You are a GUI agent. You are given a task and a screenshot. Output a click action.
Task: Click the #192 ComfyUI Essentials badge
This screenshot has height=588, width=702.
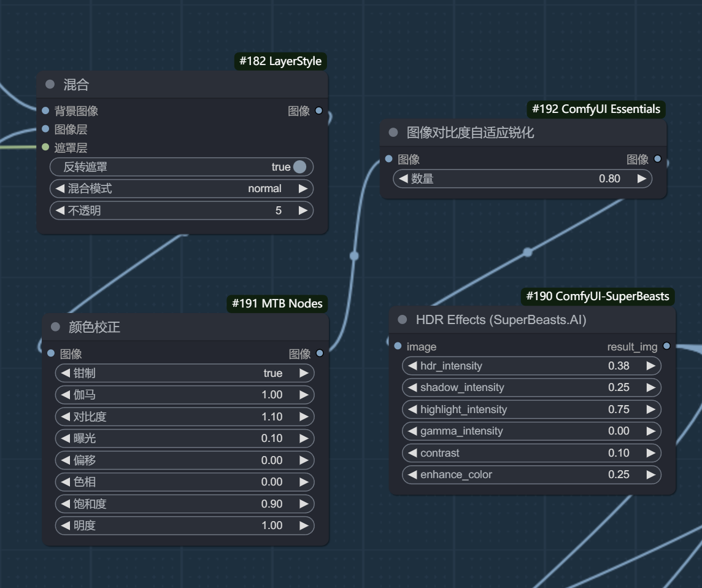[596, 109]
